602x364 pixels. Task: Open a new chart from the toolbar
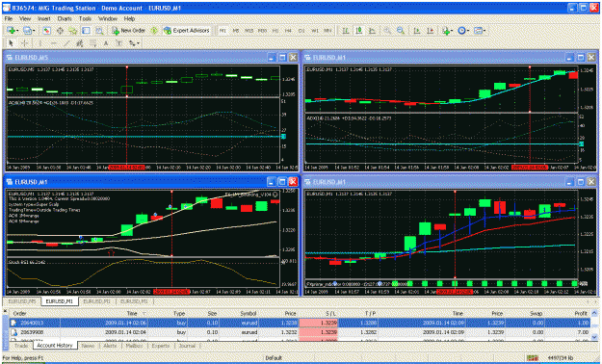tap(11, 31)
